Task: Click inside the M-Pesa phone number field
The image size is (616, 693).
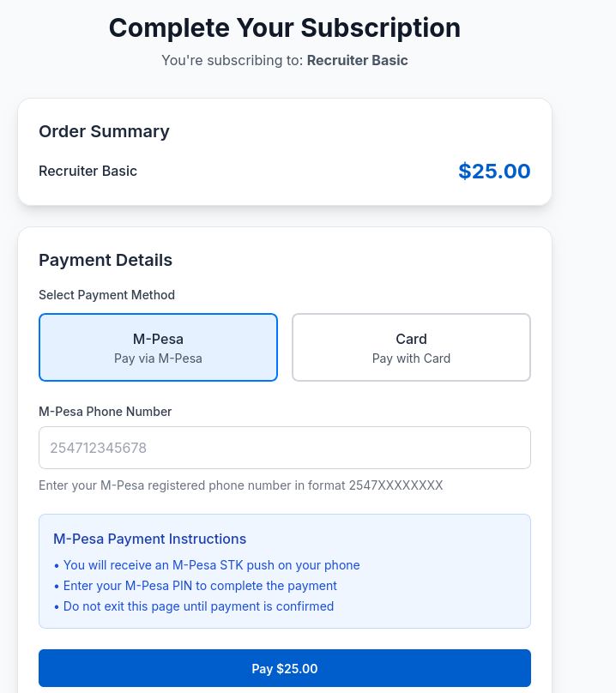Action: [284, 447]
